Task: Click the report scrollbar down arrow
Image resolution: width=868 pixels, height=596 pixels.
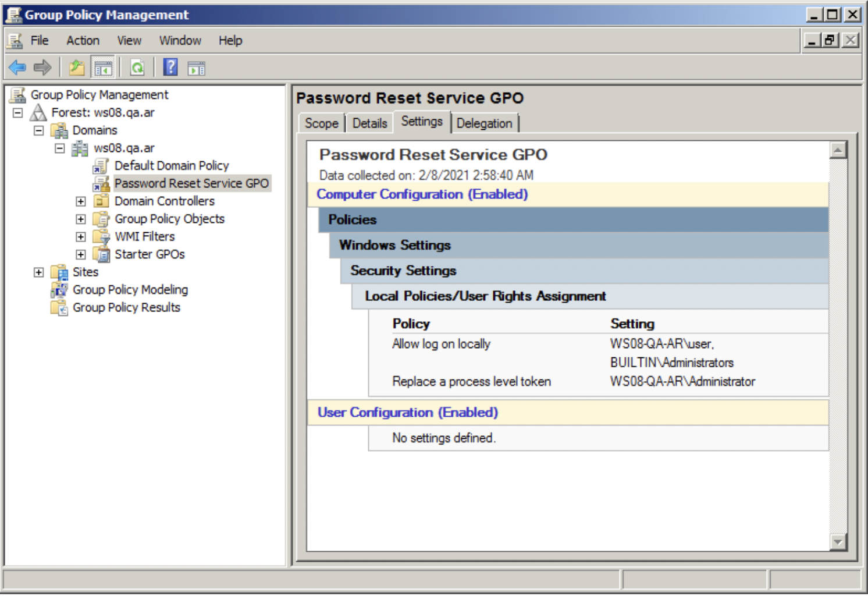Action: pos(838,541)
